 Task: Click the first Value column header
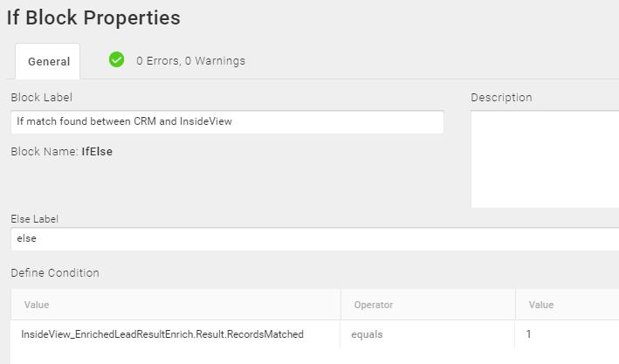(175, 305)
